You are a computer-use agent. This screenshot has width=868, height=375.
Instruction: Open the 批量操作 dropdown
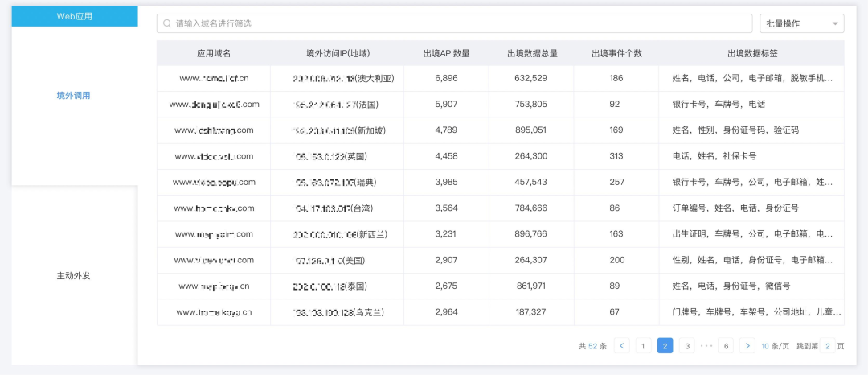click(x=802, y=24)
